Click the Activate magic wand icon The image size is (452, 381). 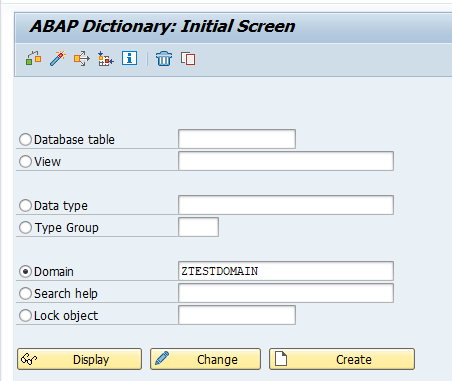[58, 59]
